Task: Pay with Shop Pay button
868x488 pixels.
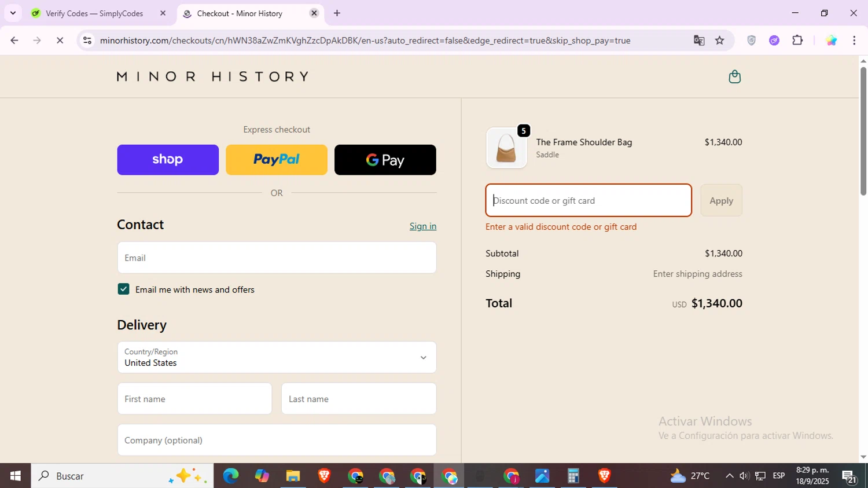Action: pyautogui.click(x=168, y=160)
